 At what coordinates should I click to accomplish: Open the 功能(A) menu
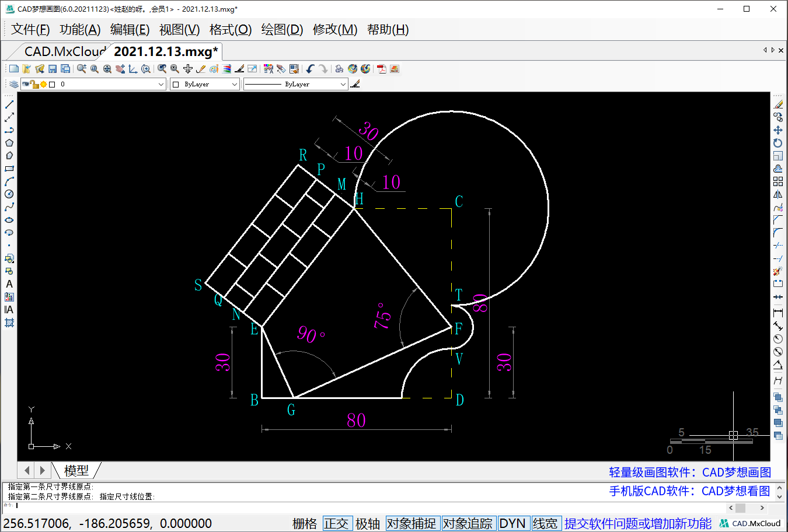coord(80,30)
